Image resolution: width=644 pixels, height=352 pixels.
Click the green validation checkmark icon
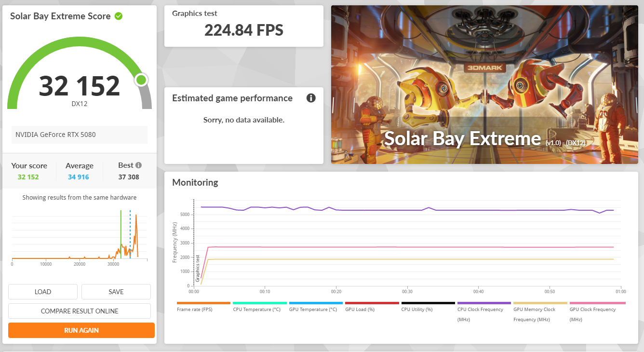[119, 16]
